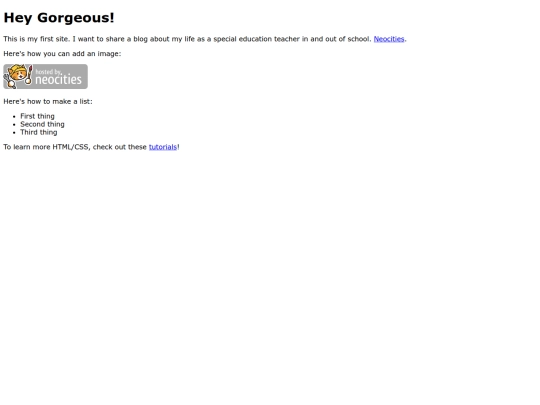
Task: Click the 'Here's how you can add an image' text
Action: pyautogui.click(x=62, y=54)
